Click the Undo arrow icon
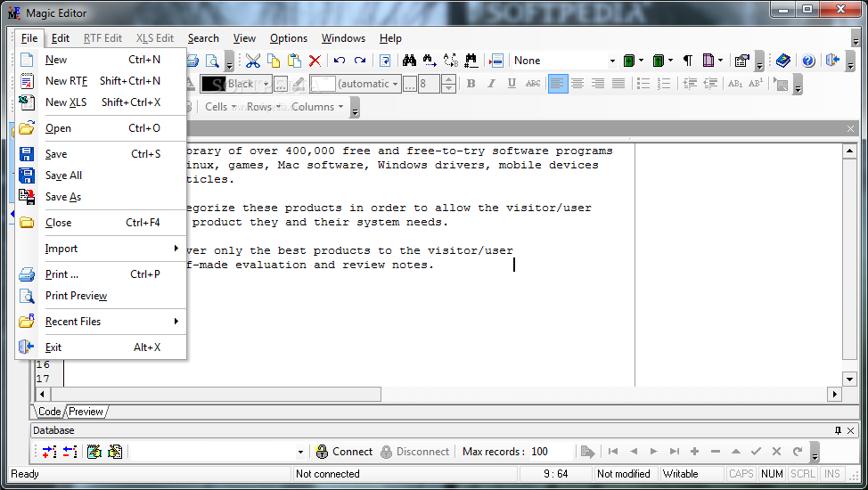Viewport: 868px width, 490px height. (340, 61)
